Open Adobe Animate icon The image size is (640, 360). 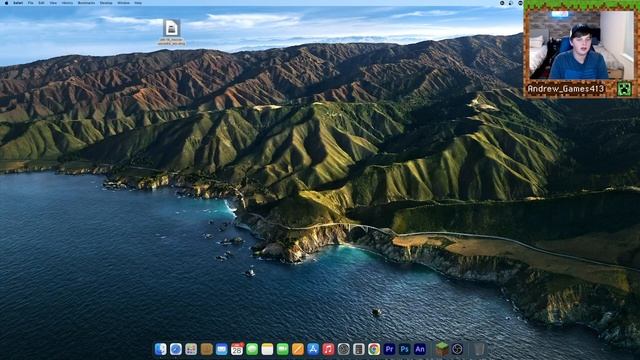coord(420,349)
